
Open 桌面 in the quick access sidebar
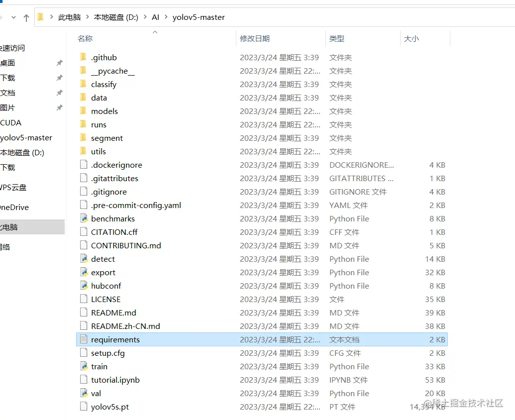click(x=7, y=63)
